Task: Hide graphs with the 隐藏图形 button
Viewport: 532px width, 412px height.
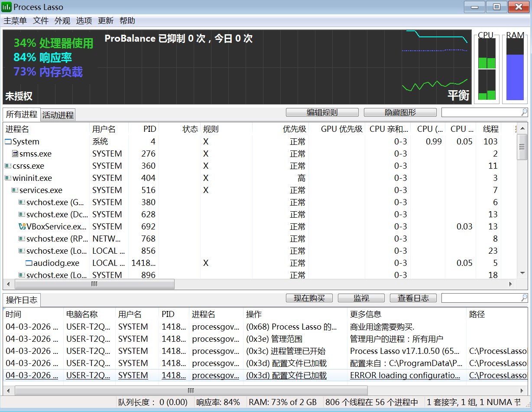Action: (x=399, y=112)
